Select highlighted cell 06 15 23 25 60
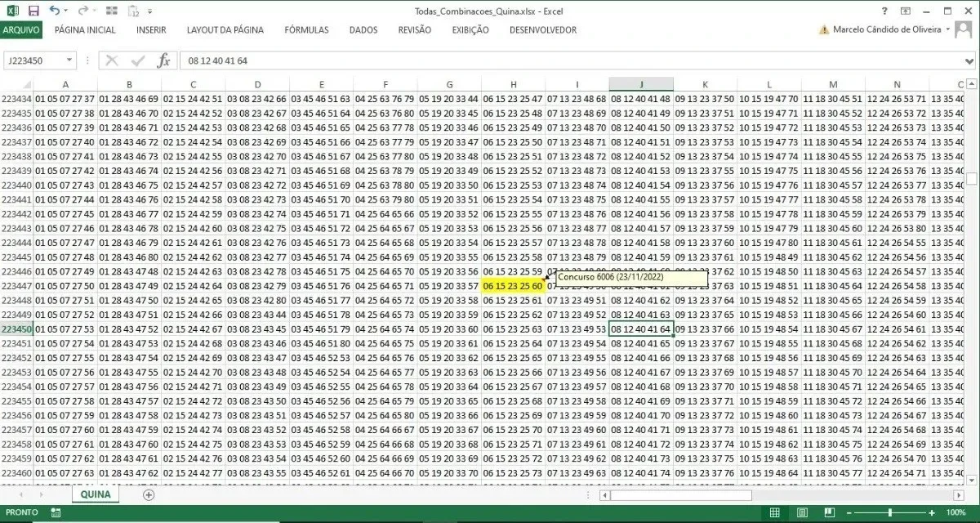The height and width of the screenshot is (523, 980). (x=513, y=286)
